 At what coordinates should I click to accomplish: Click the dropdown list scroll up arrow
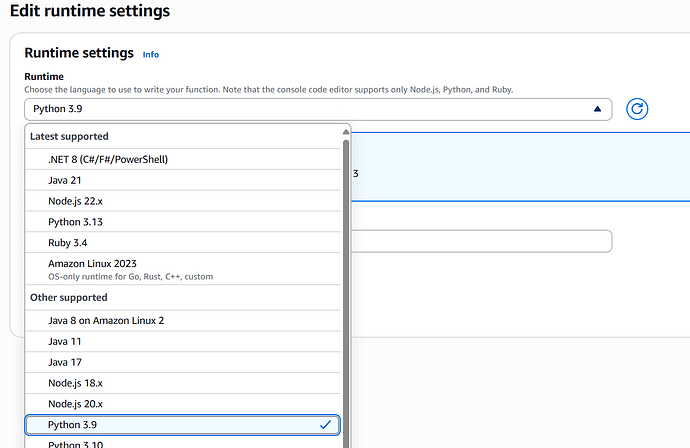click(x=346, y=132)
